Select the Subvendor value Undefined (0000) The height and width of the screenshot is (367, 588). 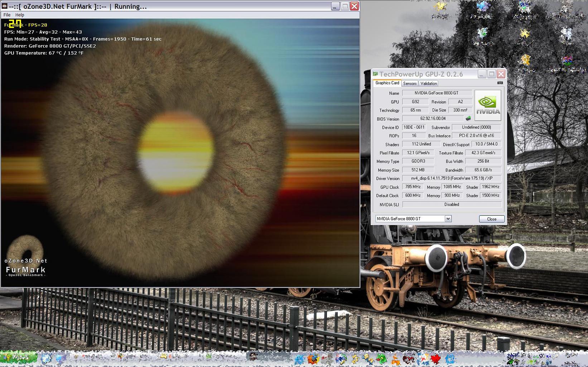click(476, 127)
